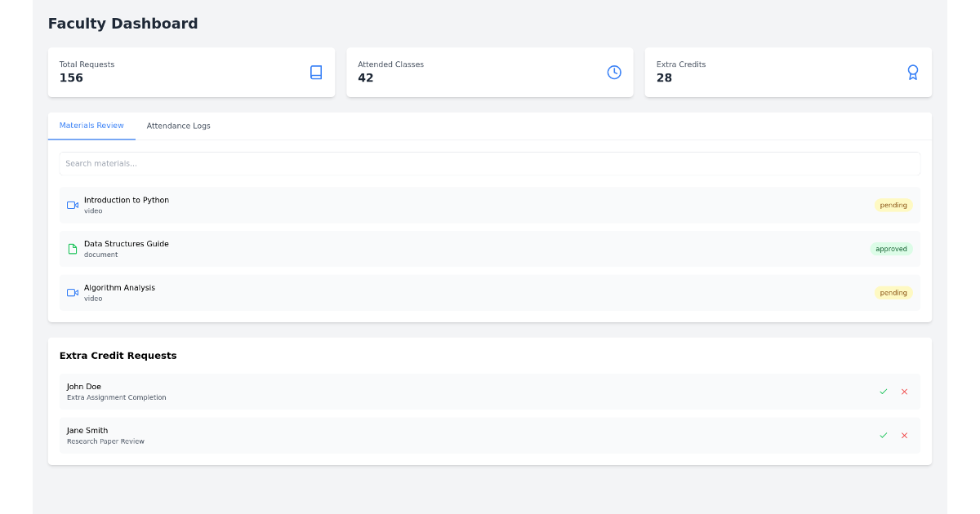980x514 pixels.
Task: Click the document icon for Data Structures Guide
Action: coord(72,248)
